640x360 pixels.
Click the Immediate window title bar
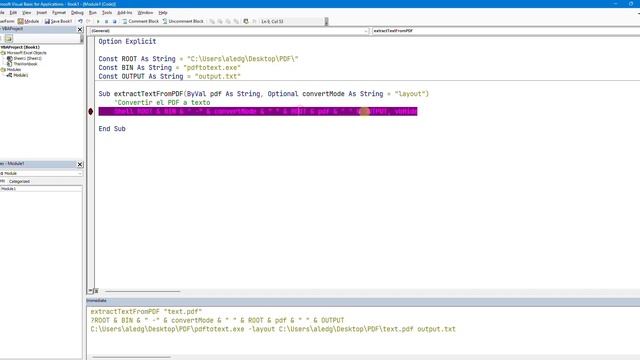tap(363, 300)
